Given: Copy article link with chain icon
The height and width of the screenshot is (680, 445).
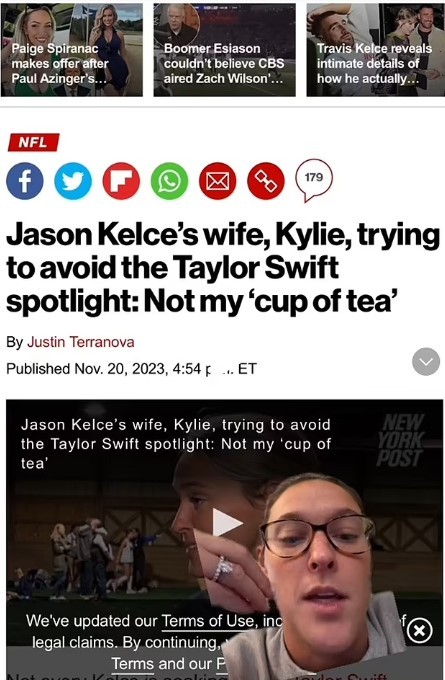Looking at the screenshot, I should pyautogui.click(x=265, y=180).
